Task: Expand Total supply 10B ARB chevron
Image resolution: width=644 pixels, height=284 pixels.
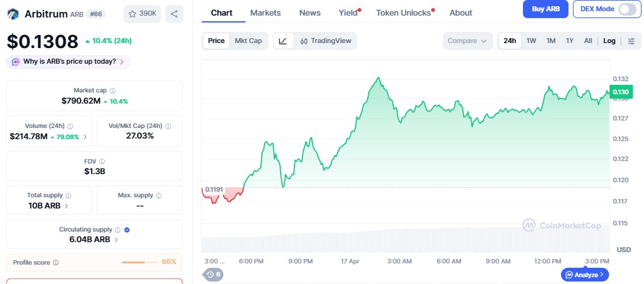Action: (67, 206)
